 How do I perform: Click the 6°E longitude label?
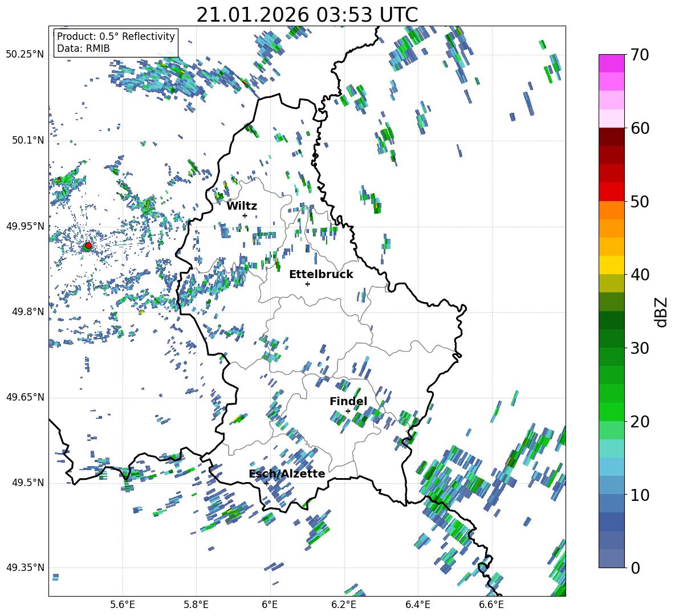tap(270, 605)
